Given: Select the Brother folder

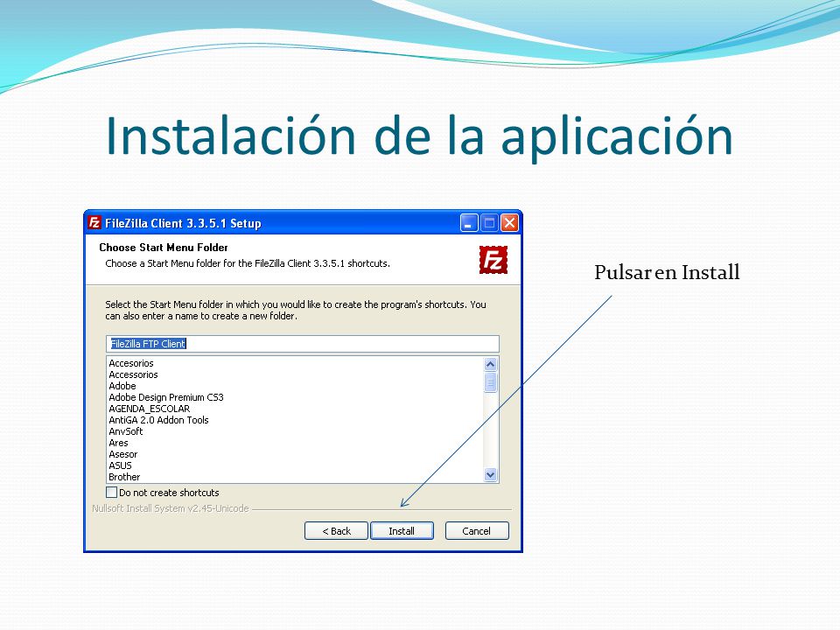Looking at the screenshot, I should point(124,477).
